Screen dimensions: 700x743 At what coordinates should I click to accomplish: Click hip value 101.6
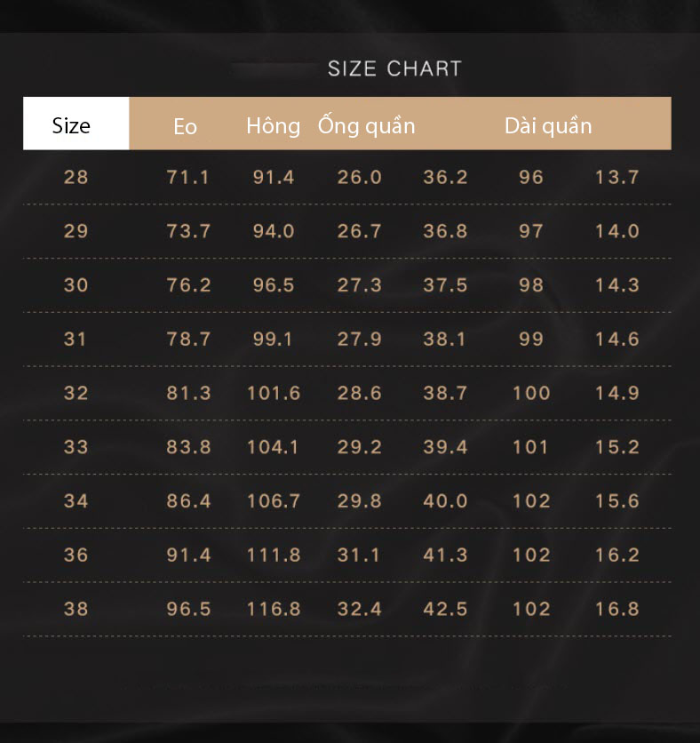click(x=274, y=394)
